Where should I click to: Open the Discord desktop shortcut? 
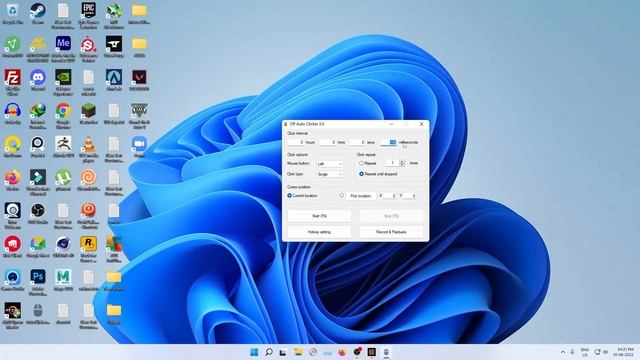coord(38,80)
